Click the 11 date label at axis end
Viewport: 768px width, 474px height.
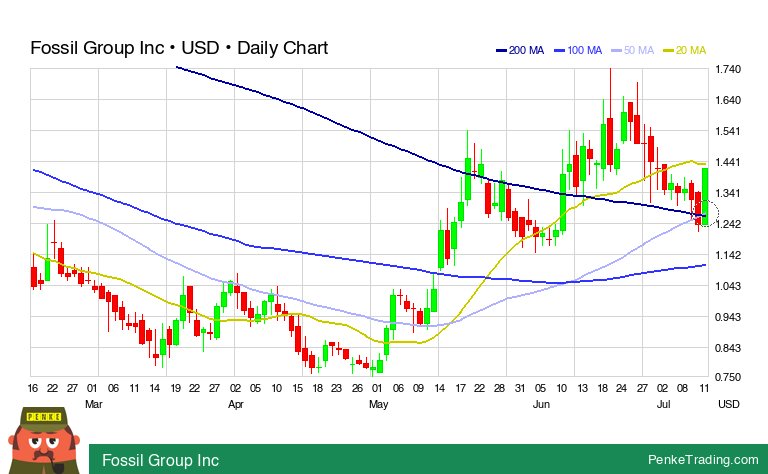coord(704,388)
